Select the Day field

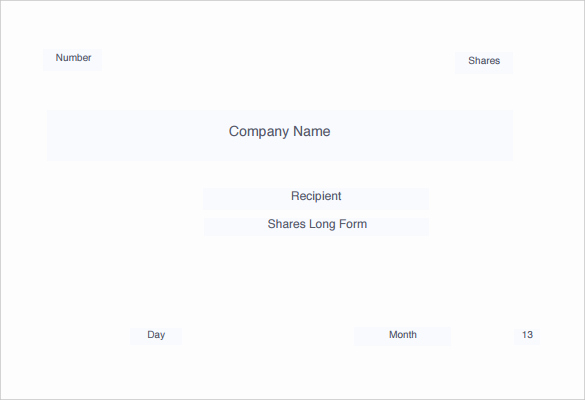pyautogui.click(x=156, y=336)
